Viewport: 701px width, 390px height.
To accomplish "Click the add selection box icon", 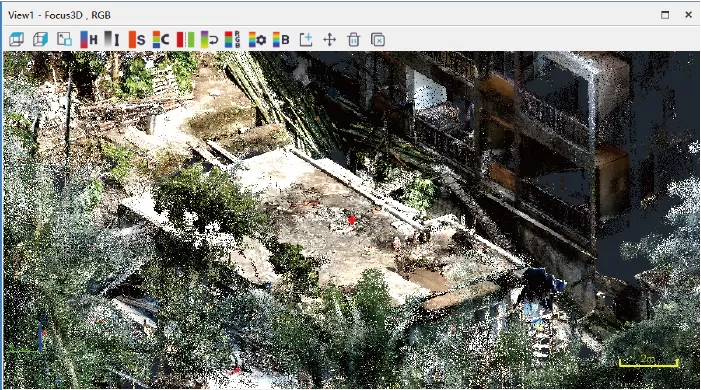I will tap(306, 39).
